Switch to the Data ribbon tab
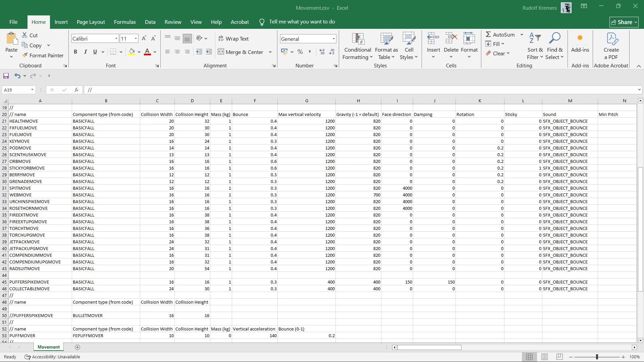 click(x=150, y=22)
